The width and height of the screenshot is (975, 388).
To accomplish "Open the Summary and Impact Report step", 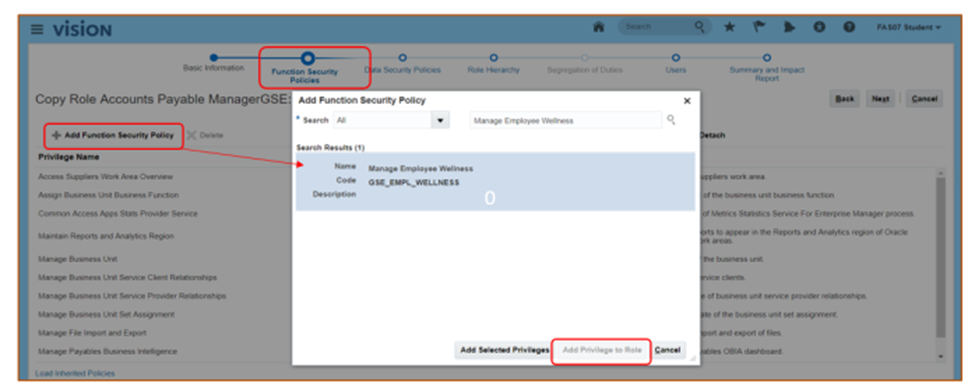I will pos(767,68).
